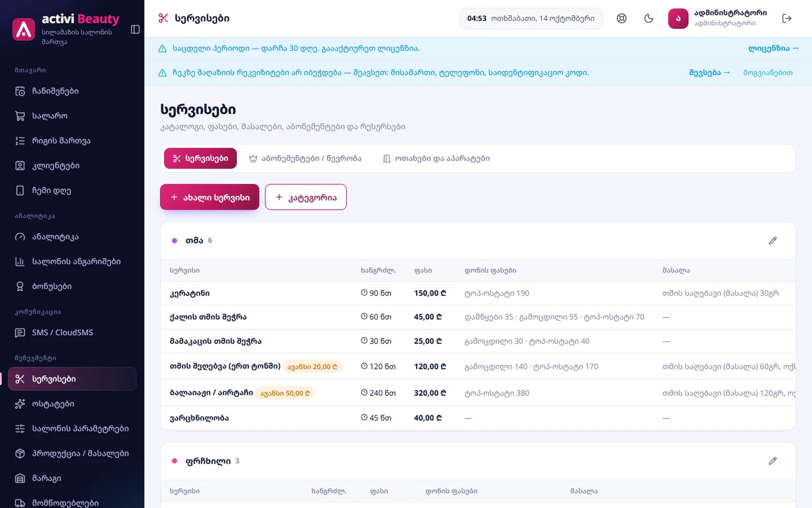Image resolution: width=812 pixels, height=508 pixels.
Task: Click the ახალი სერვისი button
Action: (210, 197)
